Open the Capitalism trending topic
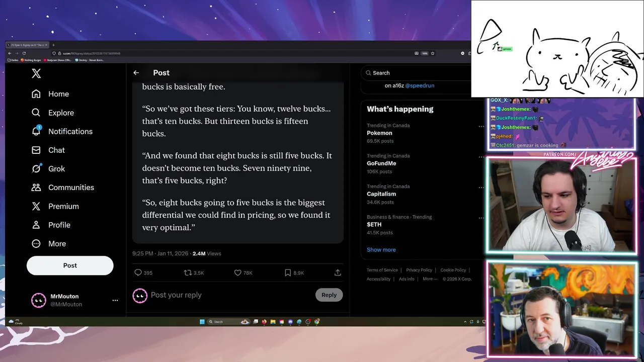The image size is (644, 362). [x=381, y=194]
